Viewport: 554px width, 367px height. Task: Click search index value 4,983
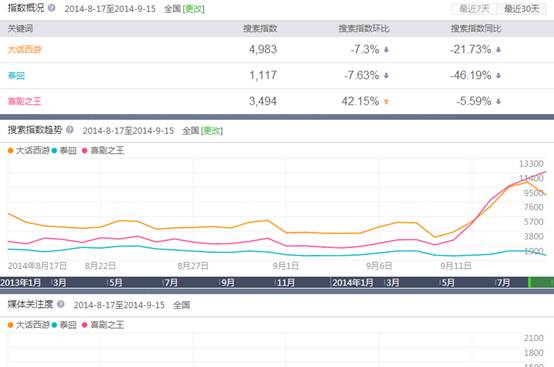pyautogui.click(x=263, y=49)
